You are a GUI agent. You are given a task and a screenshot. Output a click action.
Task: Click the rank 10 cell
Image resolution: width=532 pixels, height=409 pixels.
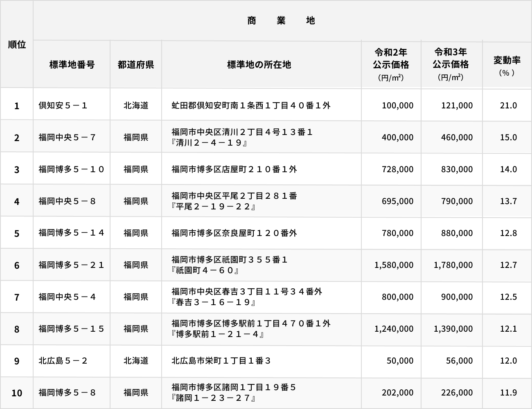tap(17, 393)
